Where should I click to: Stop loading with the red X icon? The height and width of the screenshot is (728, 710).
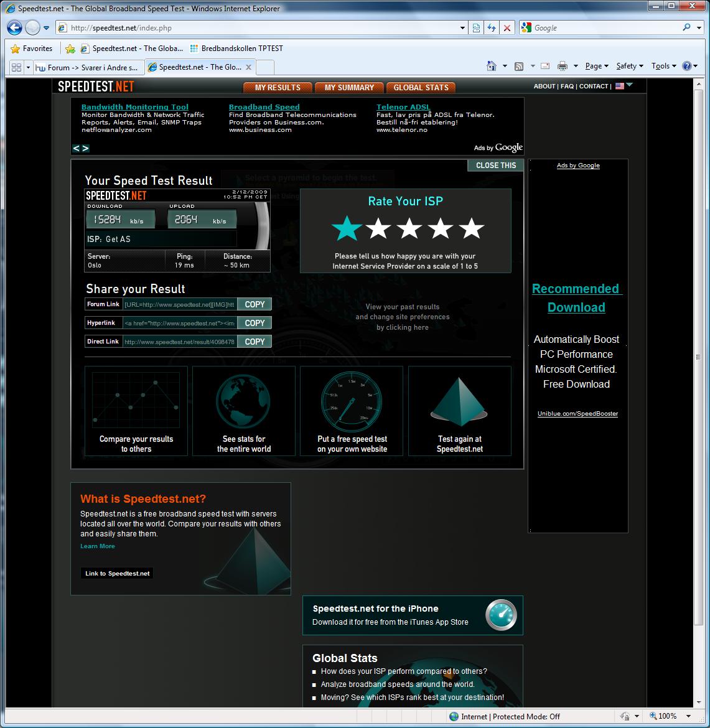(x=507, y=28)
